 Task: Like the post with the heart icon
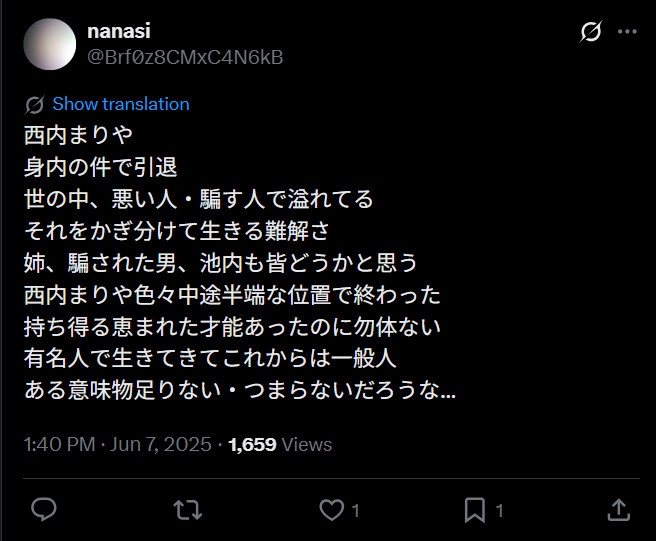[x=331, y=510]
